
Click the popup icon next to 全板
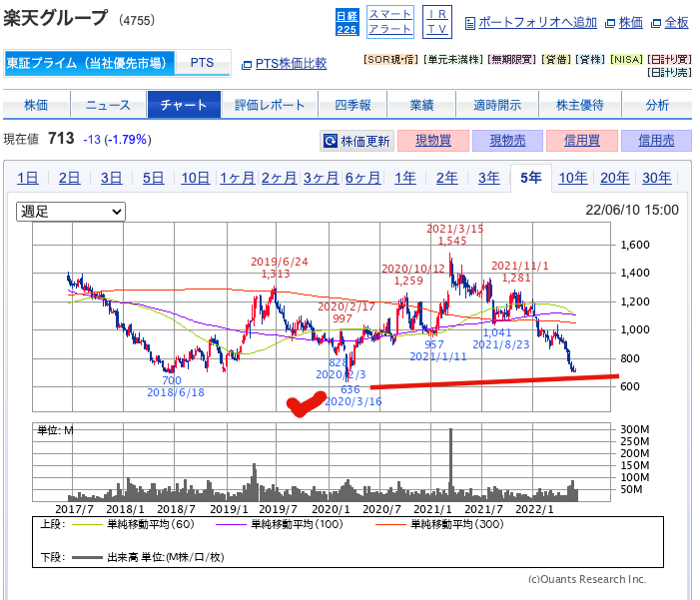(x=656, y=24)
